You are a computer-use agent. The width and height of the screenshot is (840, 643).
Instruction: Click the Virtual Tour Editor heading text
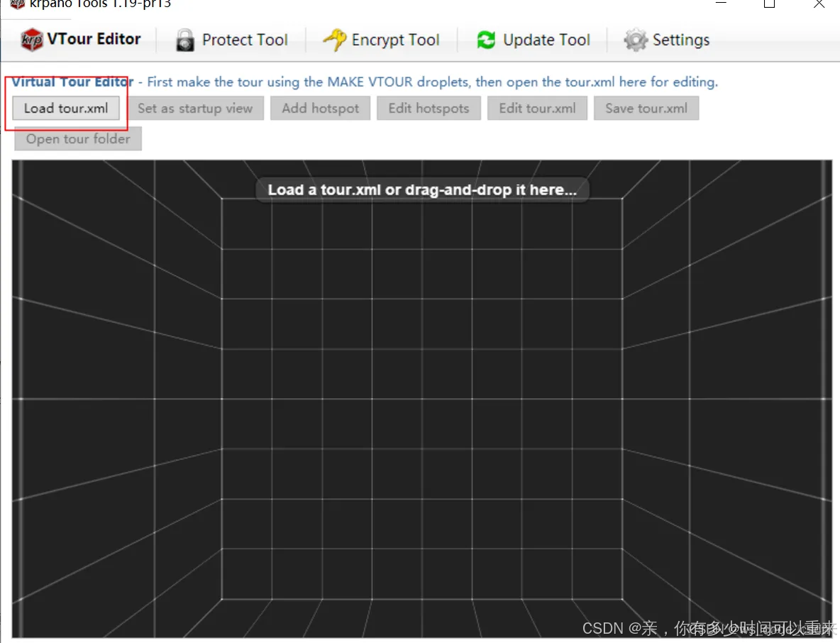click(x=72, y=82)
